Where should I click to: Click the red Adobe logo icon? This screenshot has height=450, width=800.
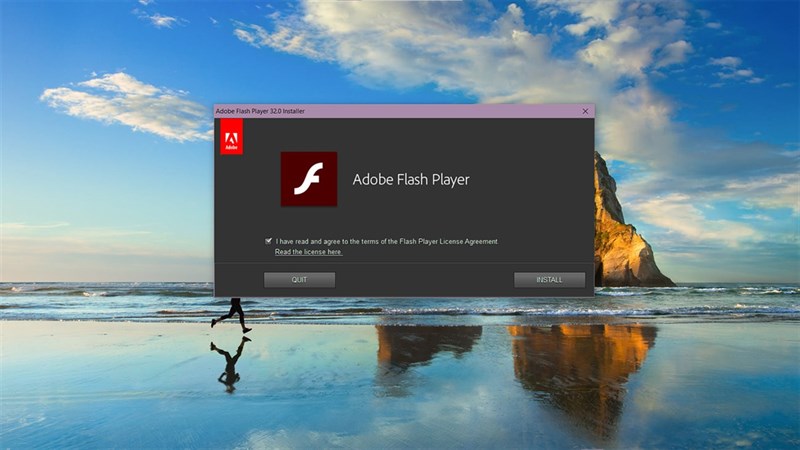pyautogui.click(x=232, y=137)
